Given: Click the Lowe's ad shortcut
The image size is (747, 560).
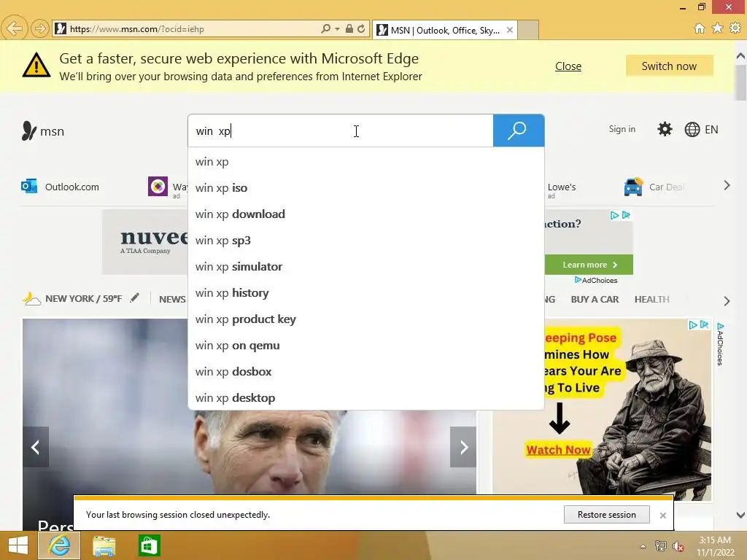Looking at the screenshot, I should pyautogui.click(x=562, y=190).
